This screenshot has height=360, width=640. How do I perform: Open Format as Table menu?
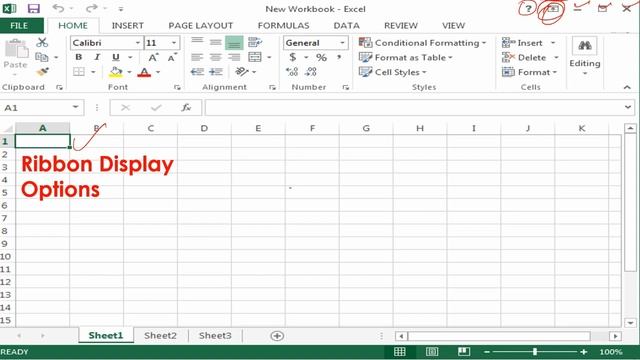click(x=406, y=58)
